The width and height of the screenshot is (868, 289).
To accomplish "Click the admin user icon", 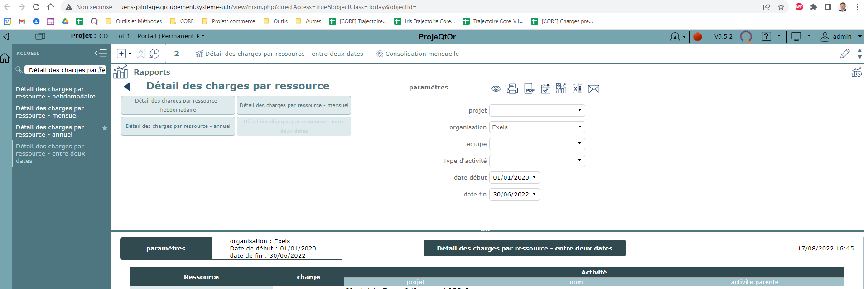I will [825, 37].
